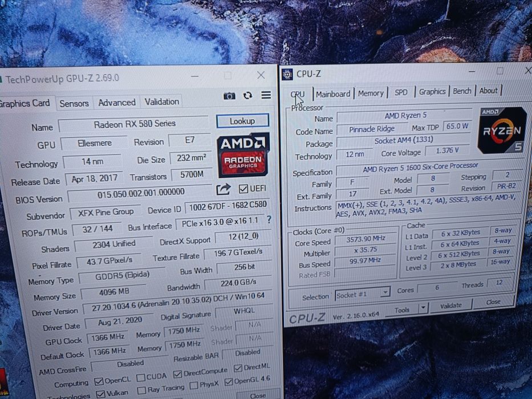The image size is (532, 399).
Task: Open the SPD tab in CPU-Z
Action: [401, 92]
